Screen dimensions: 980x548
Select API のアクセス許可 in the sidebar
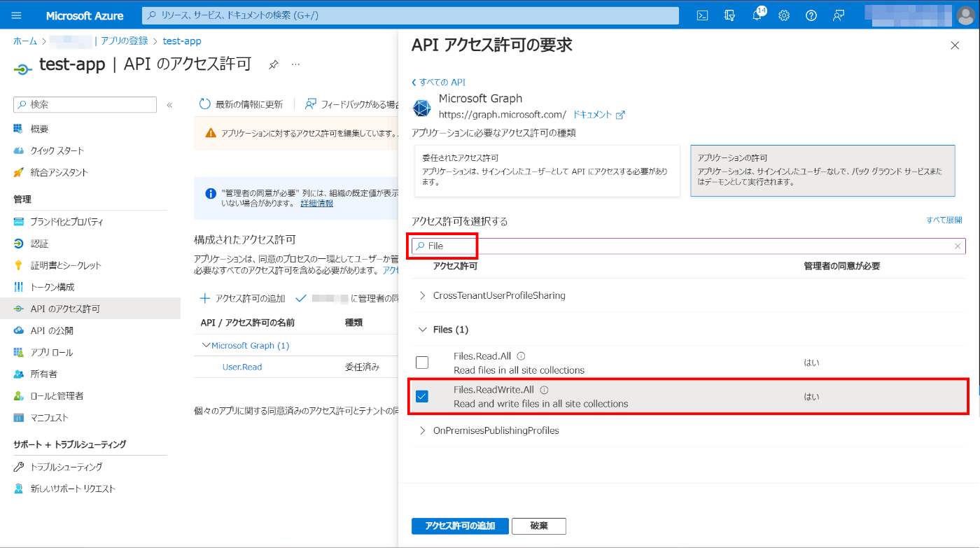pyautogui.click(x=90, y=309)
